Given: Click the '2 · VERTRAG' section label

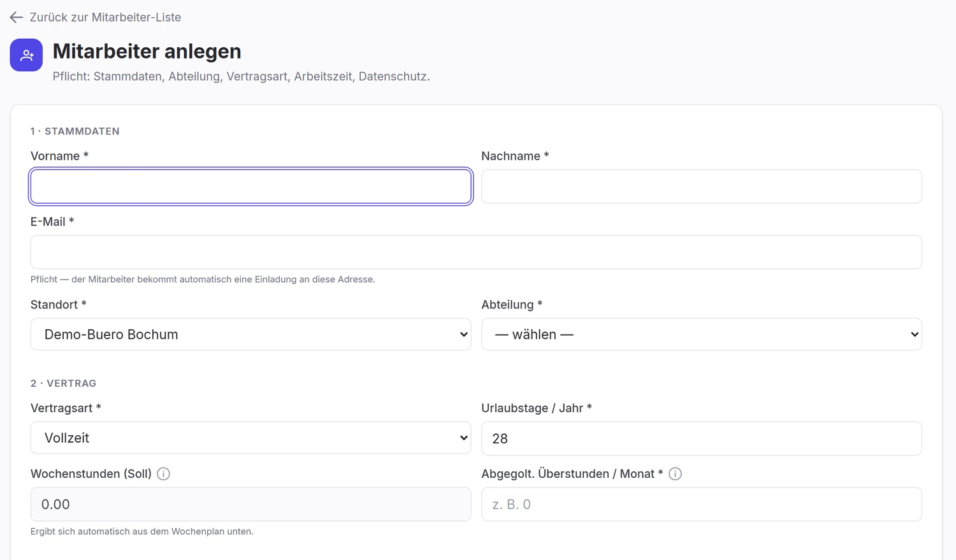Looking at the screenshot, I should coord(64,384).
